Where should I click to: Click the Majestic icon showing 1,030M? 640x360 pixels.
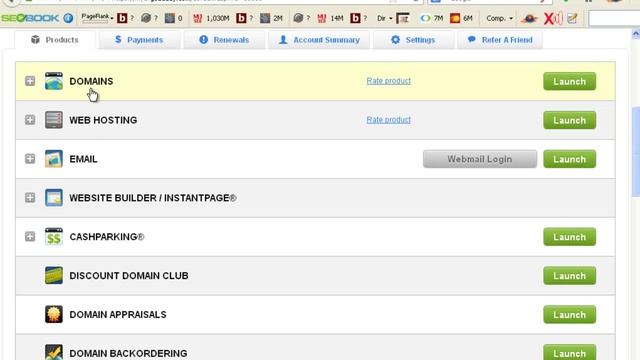(x=198, y=18)
